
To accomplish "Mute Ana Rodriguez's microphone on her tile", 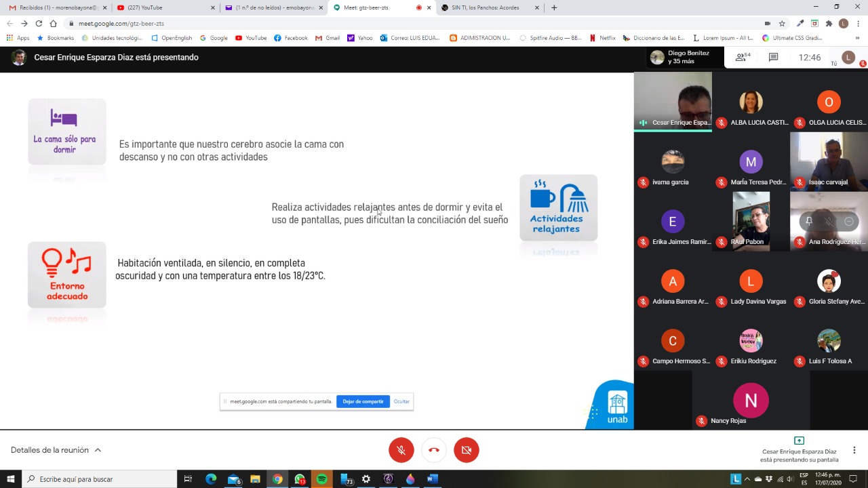I will [828, 221].
